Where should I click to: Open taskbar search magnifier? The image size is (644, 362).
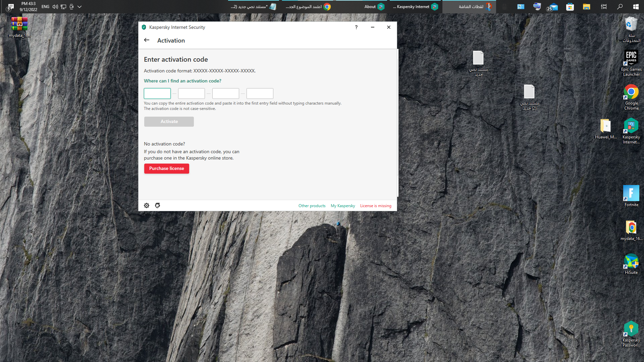point(620,7)
